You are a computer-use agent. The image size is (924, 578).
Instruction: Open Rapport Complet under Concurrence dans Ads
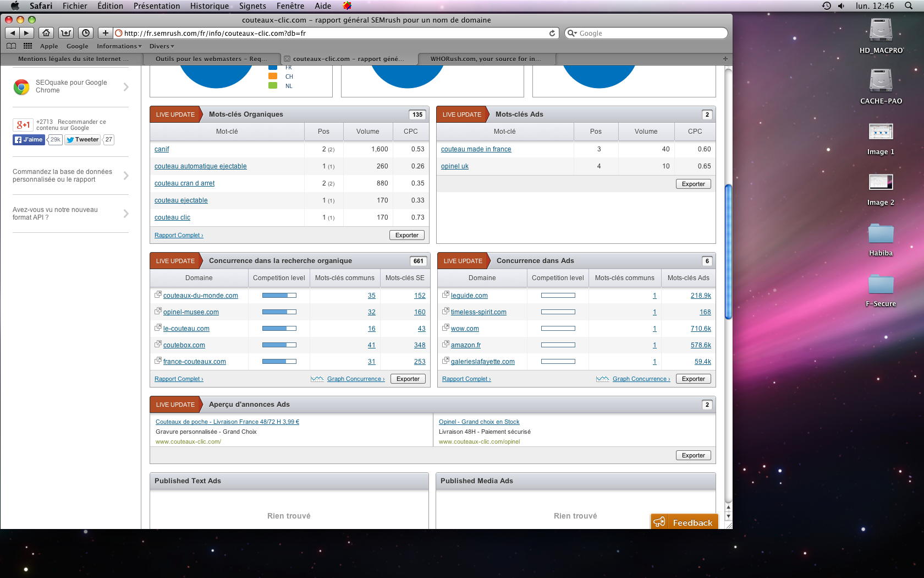click(x=466, y=379)
